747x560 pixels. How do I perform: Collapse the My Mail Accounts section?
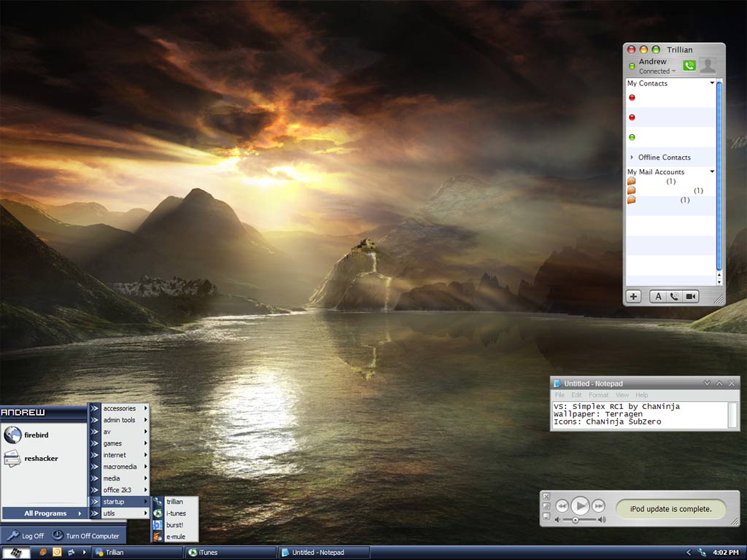point(712,172)
